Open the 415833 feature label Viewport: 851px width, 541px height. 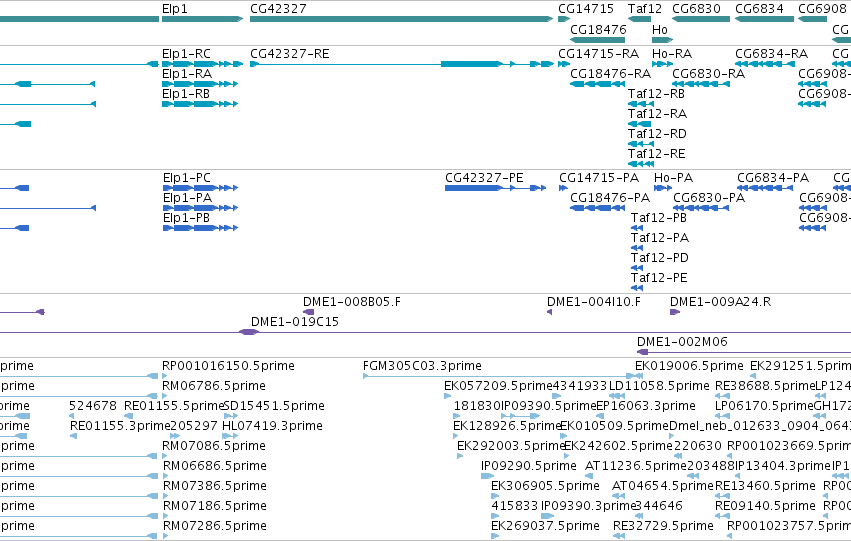(x=515, y=506)
